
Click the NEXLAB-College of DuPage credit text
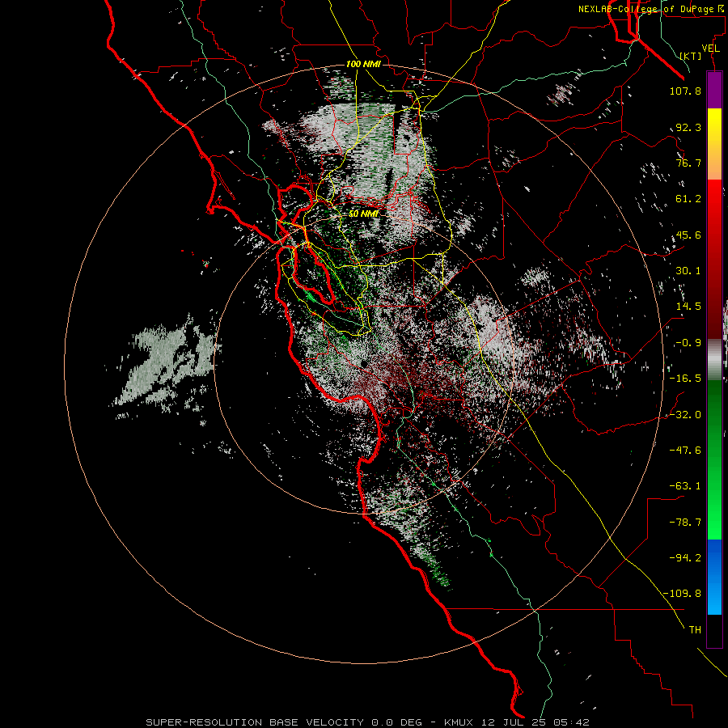click(651, 9)
